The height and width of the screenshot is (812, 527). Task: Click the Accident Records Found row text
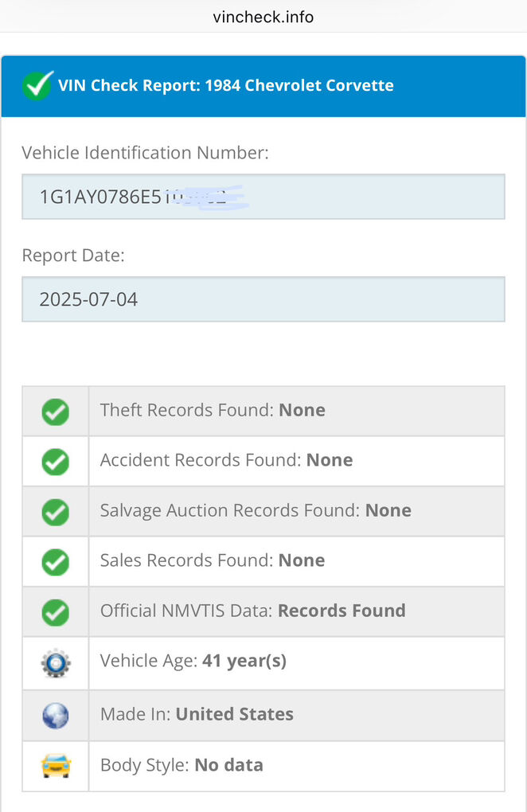pos(226,460)
